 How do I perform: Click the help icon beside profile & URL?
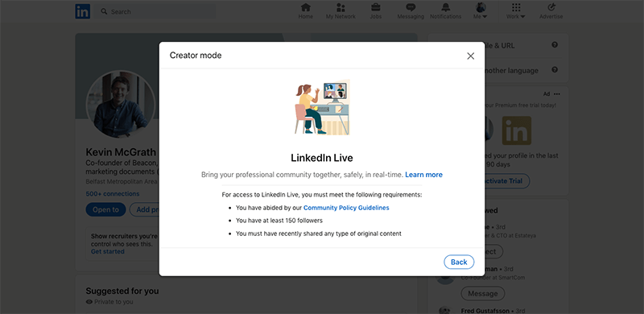(x=555, y=45)
